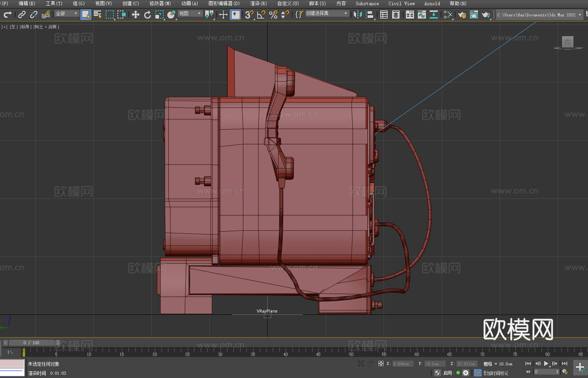Click the 0 / 100 time slider
The image size is (588, 378).
tap(32, 343)
